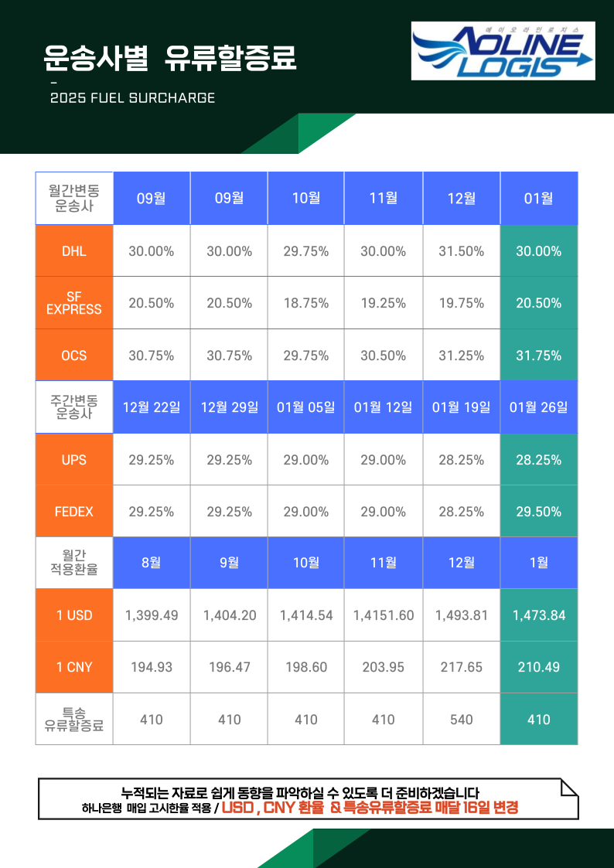This screenshot has height=868, width=614.
Task: Click the AOLINE LOGIS logo
Action: (503, 51)
